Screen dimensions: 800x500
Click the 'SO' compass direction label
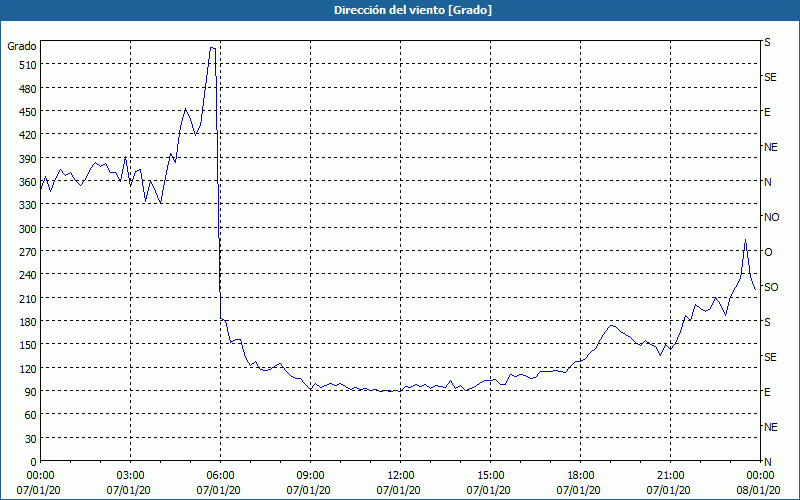[771, 287]
